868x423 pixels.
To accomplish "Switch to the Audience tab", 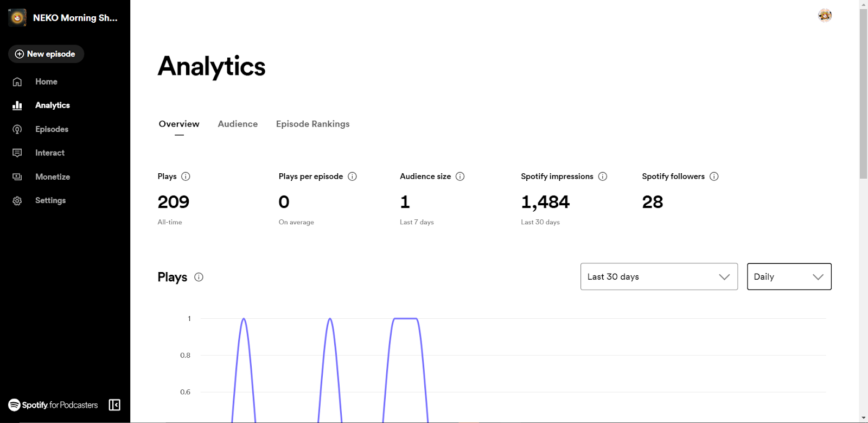I will pyautogui.click(x=238, y=124).
